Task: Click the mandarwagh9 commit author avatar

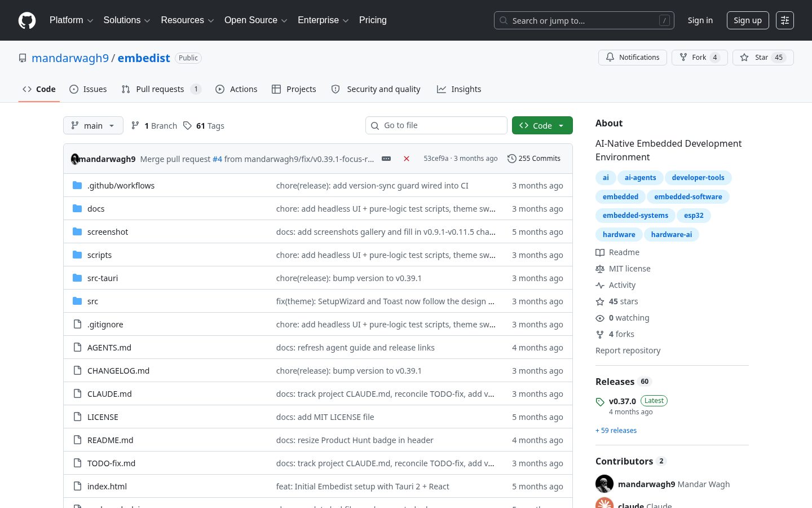Action: click(75, 159)
